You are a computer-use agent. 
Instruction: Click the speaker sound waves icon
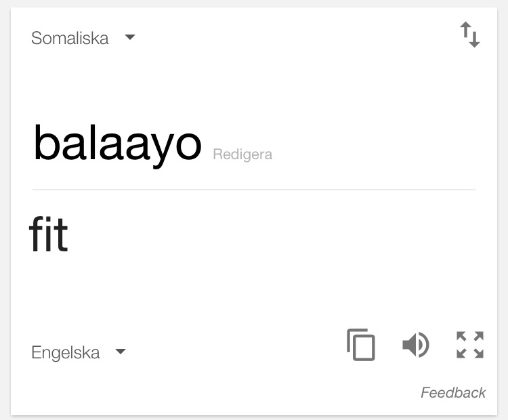tap(423, 345)
